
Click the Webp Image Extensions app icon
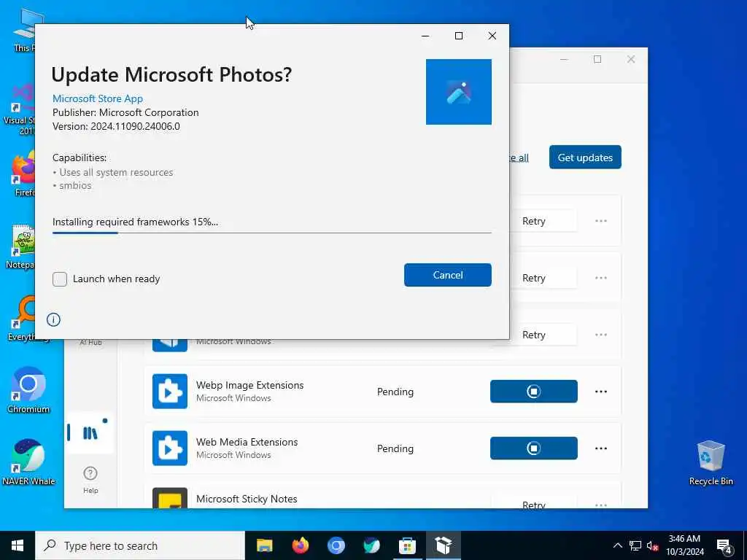pyautogui.click(x=169, y=392)
